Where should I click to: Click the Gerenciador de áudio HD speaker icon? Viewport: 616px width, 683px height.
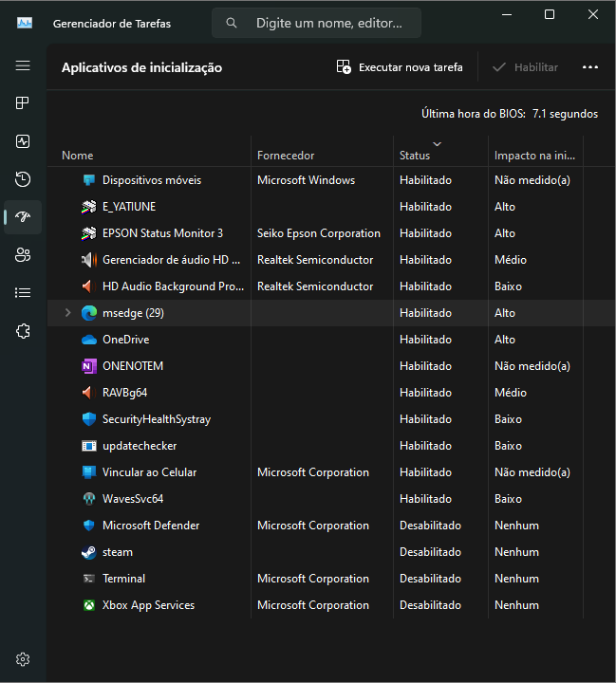[89, 260]
